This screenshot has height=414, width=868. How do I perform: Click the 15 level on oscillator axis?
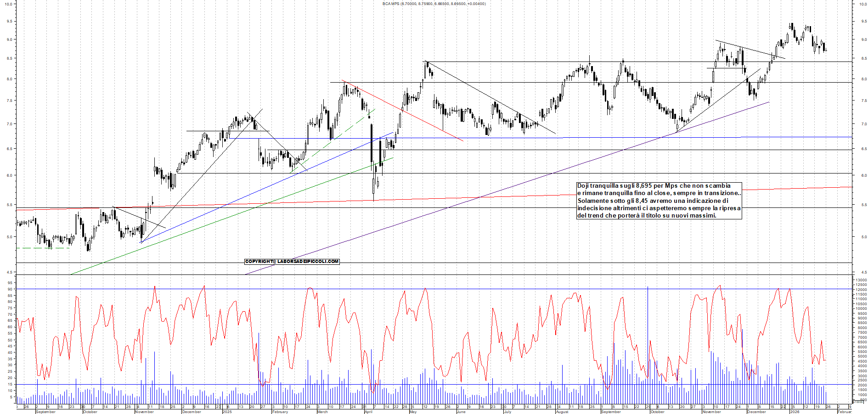10,384
